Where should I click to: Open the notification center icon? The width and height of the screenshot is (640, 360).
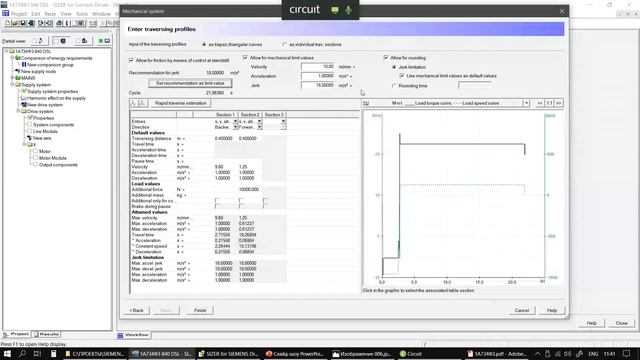627,353
